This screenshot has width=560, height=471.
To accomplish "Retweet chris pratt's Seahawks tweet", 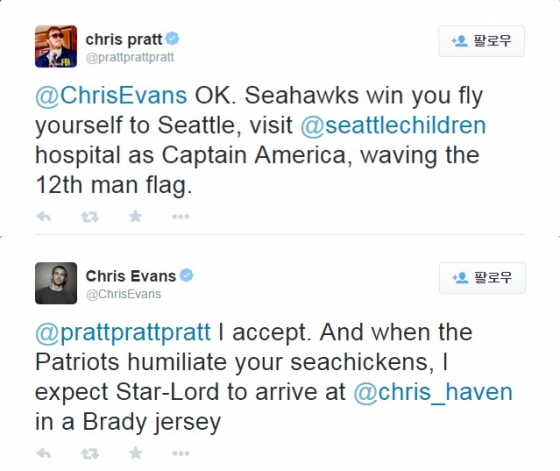I will (90, 217).
